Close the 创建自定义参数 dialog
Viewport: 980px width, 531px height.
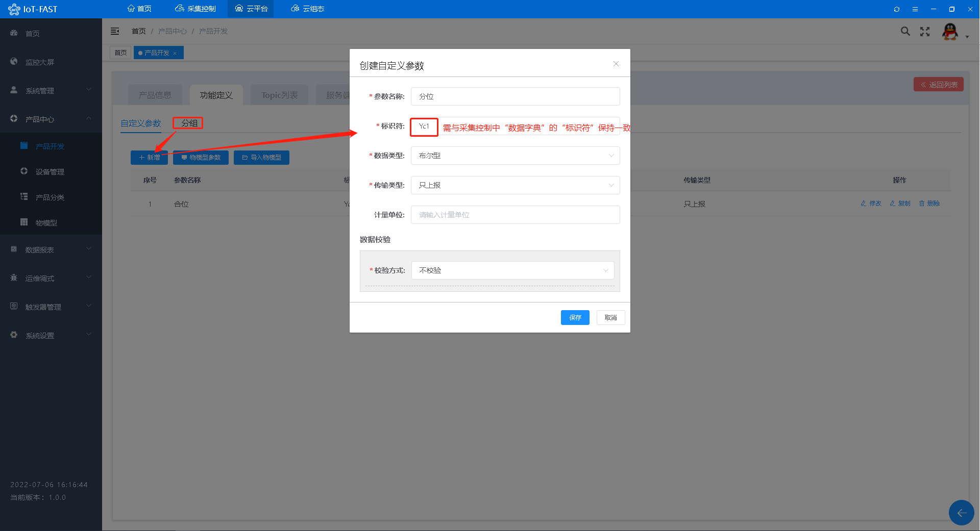[616, 64]
